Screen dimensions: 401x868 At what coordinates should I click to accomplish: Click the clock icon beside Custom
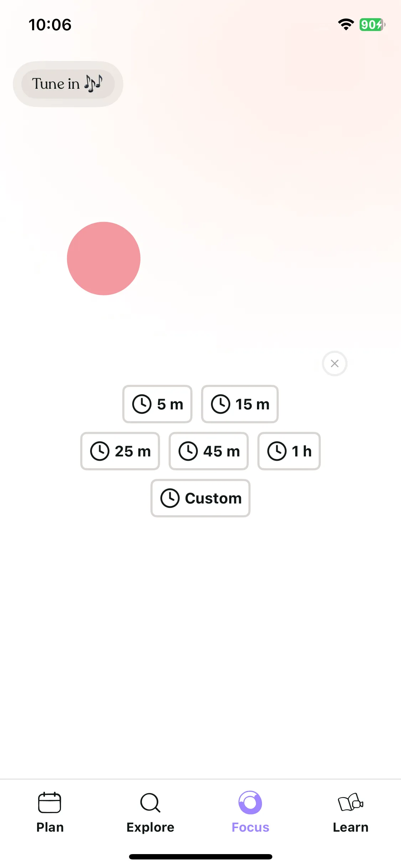[x=170, y=498]
